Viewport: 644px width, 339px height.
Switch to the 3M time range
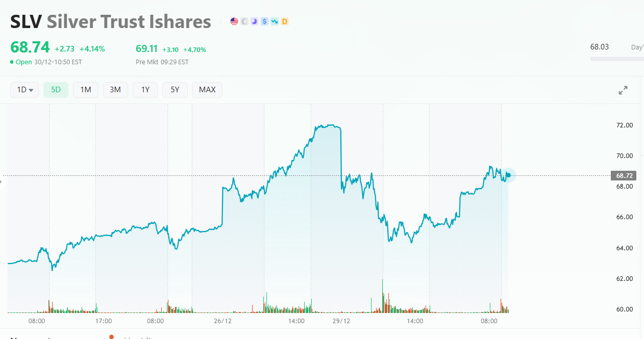click(x=115, y=90)
